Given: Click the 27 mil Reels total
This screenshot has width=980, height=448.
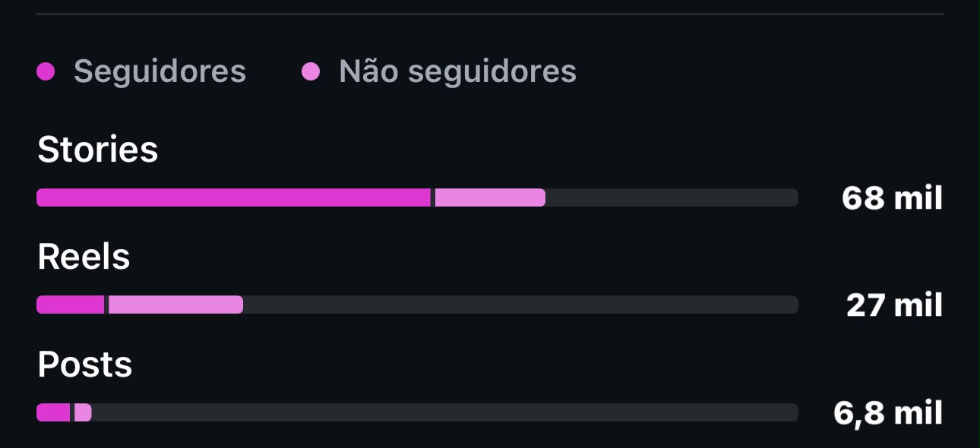Looking at the screenshot, I should (x=894, y=305).
